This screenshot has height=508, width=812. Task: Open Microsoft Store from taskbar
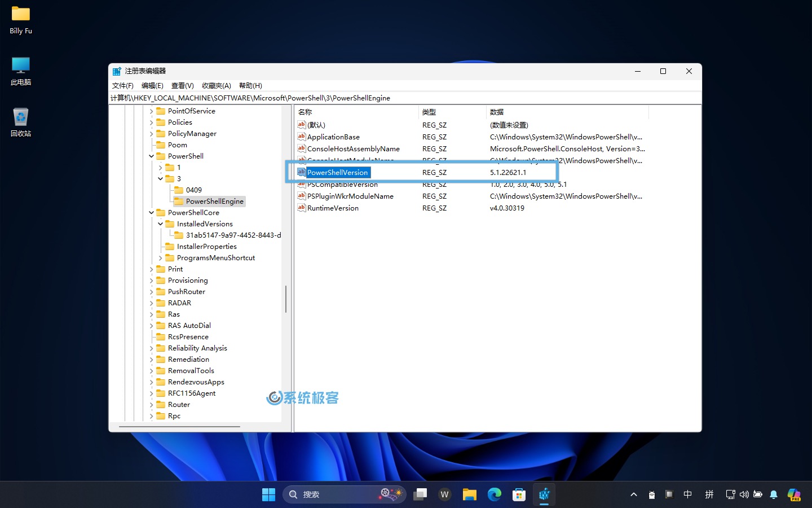coord(519,494)
